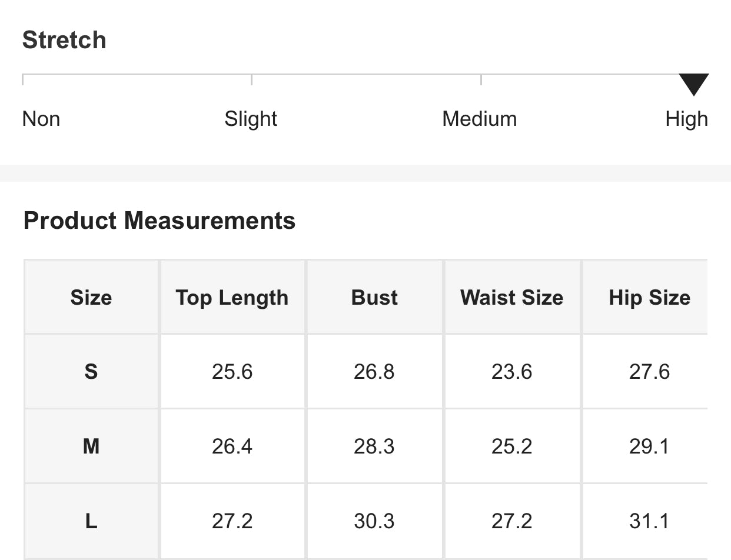Click the Slight stretch label

coord(251,119)
